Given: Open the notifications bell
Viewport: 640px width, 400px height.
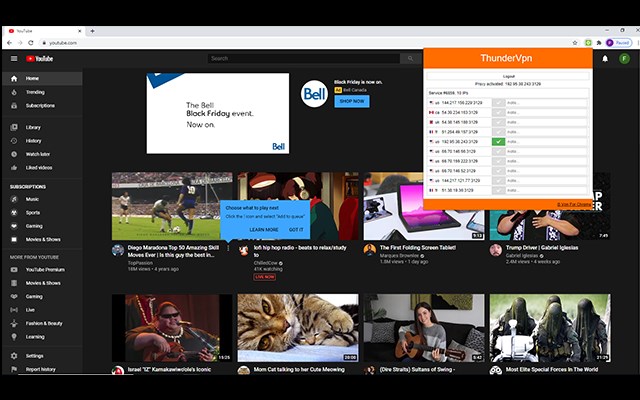Looking at the screenshot, I should [x=605, y=58].
